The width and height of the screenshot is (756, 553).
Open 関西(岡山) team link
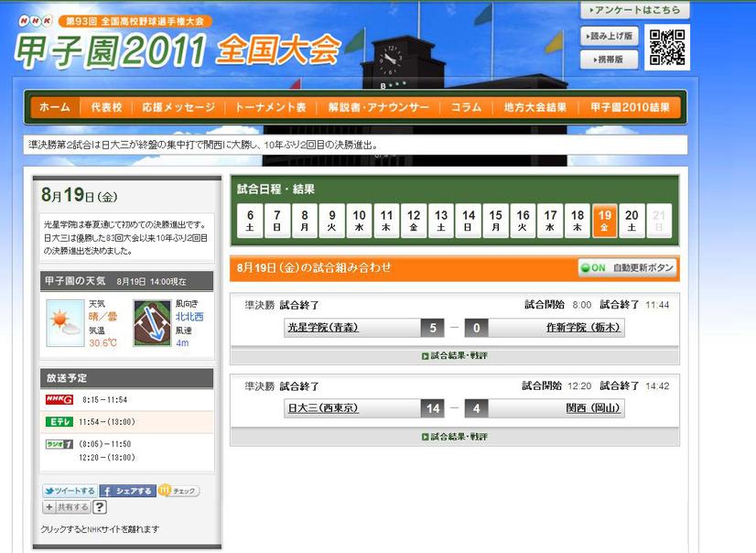(x=593, y=408)
